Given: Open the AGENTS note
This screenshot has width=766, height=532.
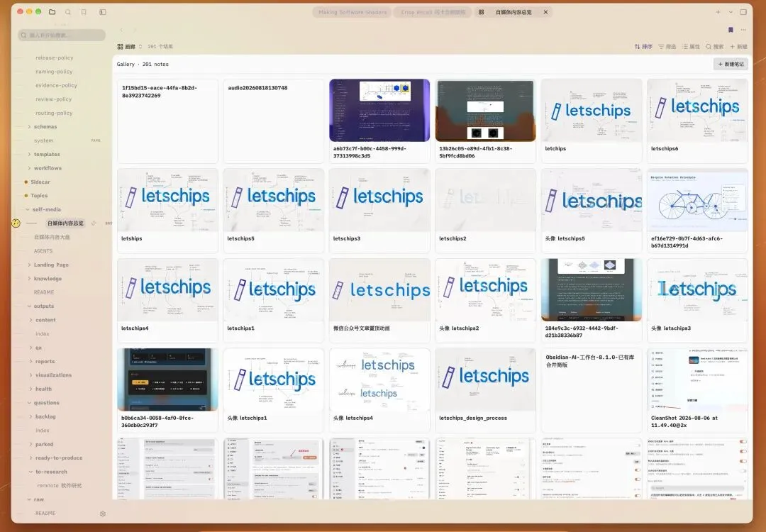Looking at the screenshot, I should (43, 250).
